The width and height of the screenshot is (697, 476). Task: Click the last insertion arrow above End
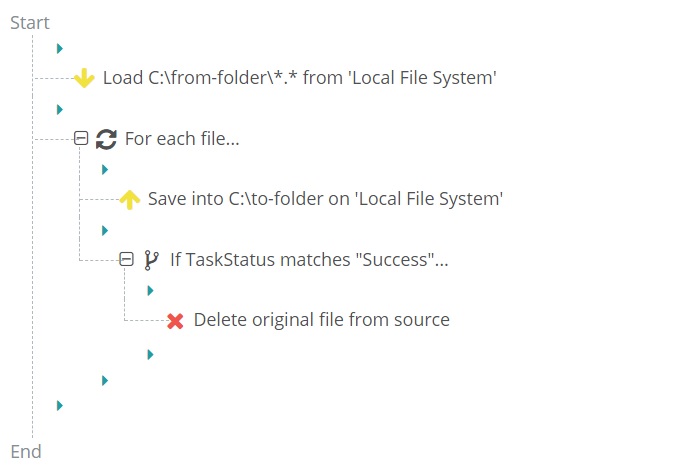(60, 405)
